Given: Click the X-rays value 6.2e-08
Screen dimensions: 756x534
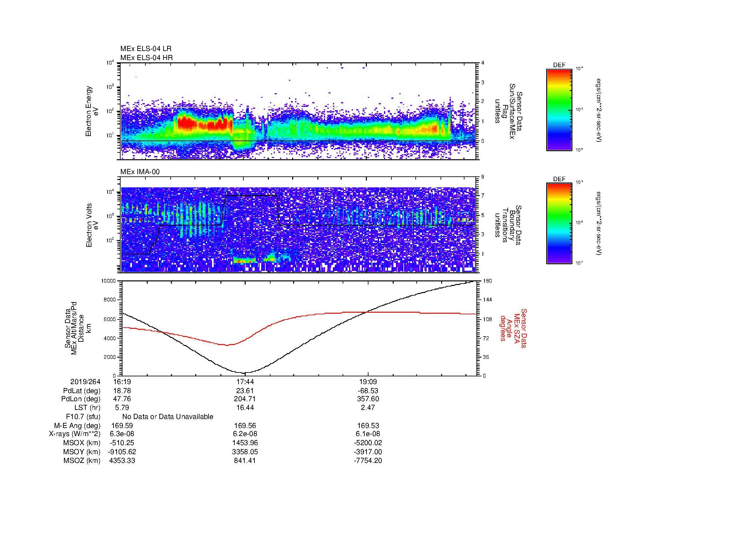Looking at the screenshot, I should click(245, 434).
